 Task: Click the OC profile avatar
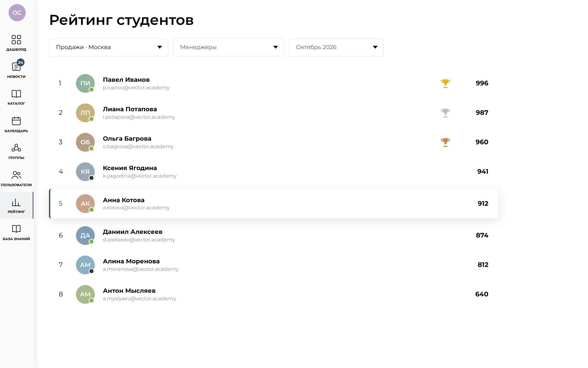pyautogui.click(x=17, y=13)
